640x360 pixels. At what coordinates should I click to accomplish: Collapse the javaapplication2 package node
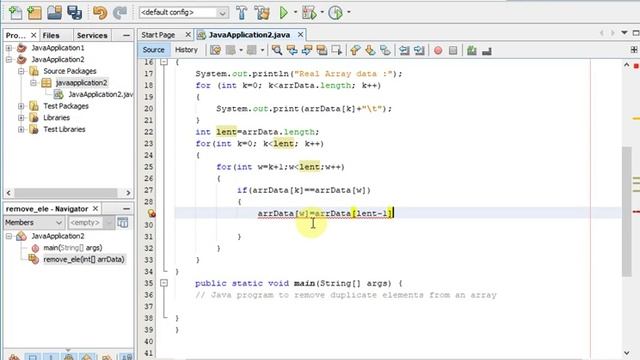(33, 83)
